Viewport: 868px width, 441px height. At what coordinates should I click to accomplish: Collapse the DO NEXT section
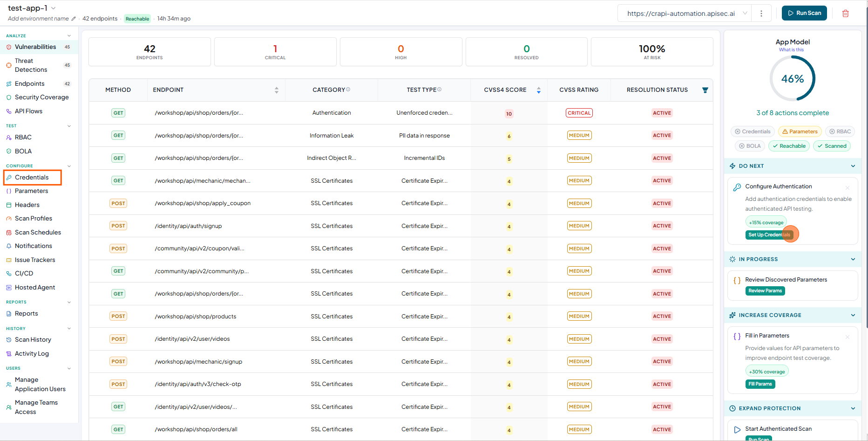tap(853, 166)
